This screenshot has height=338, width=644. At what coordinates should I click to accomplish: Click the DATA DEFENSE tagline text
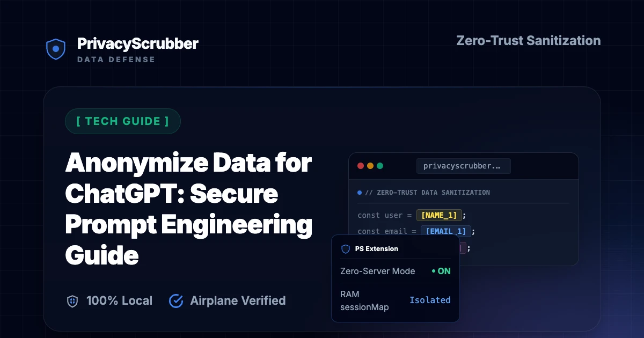[x=116, y=60]
